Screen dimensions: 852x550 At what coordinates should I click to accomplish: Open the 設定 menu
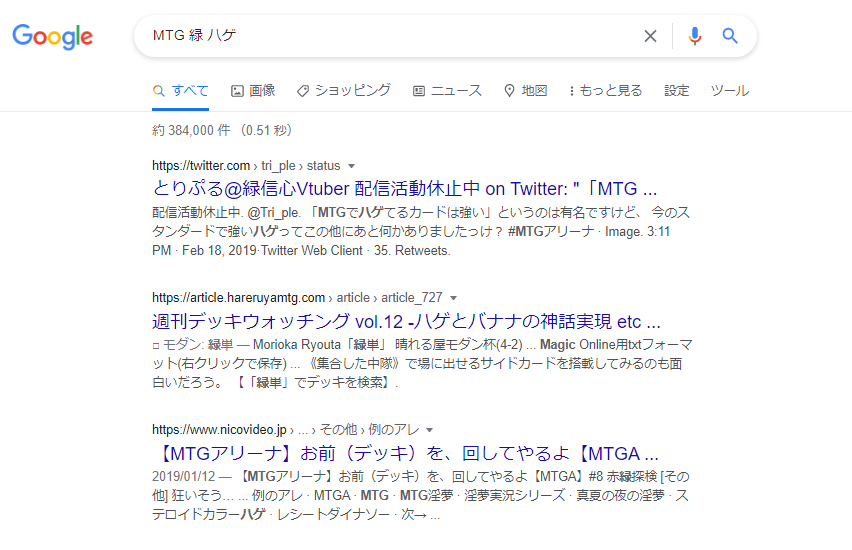(x=676, y=91)
